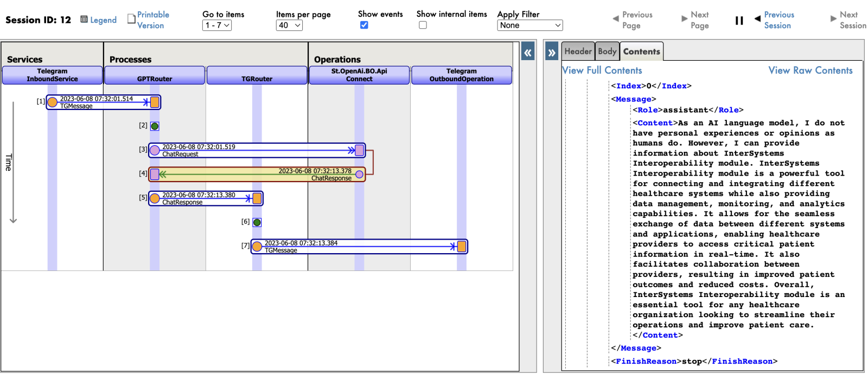Viewport: 868px width, 374px height.
Task: Click View Full Contents link
Action: coord(602,70)
